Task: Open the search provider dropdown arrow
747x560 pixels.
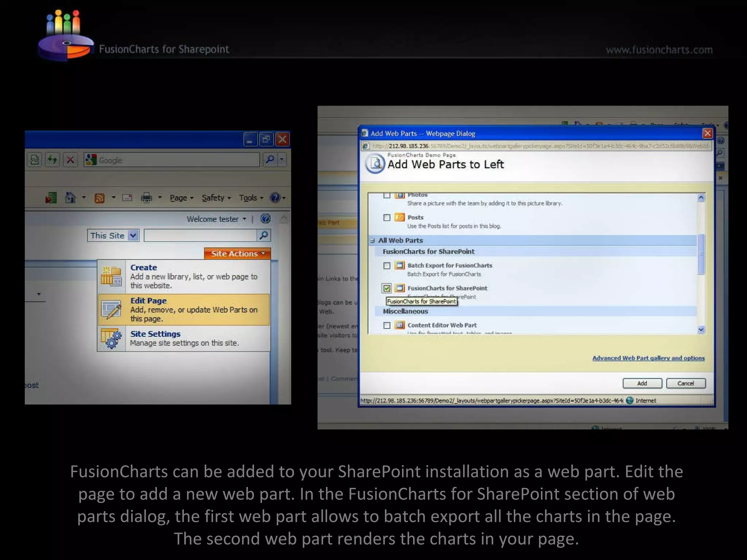Action: [x=282, y=159]
